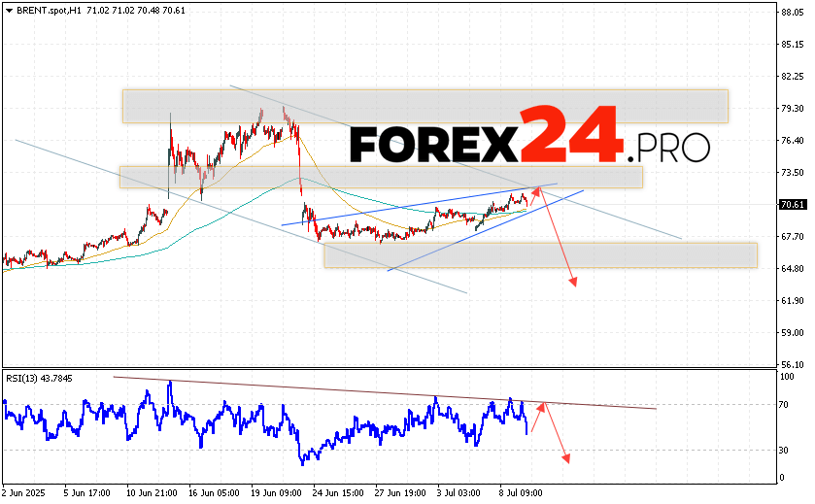Select the lower gray support zone near 64.80
Viewport: 815px width, 504px height.
539,254
